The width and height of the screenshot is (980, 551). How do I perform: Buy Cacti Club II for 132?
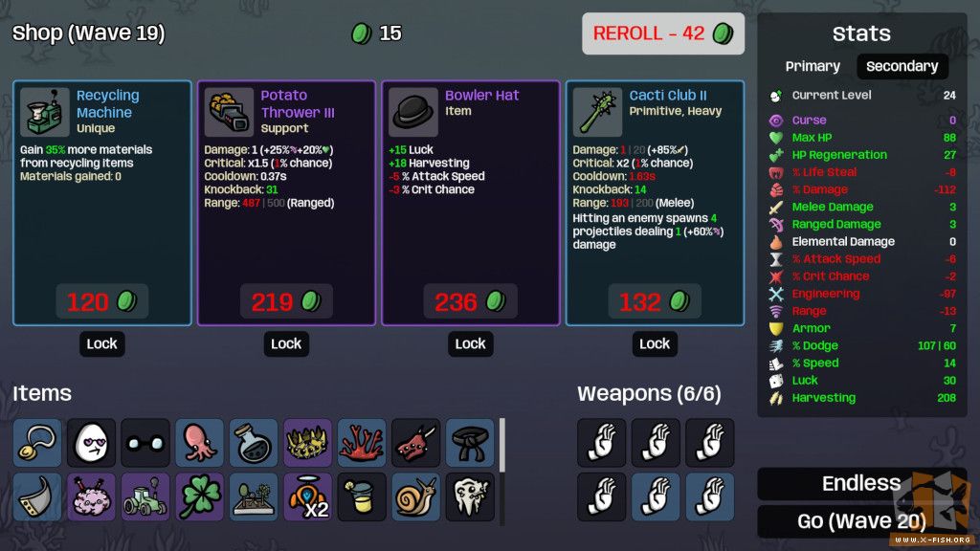pos(655,301)
